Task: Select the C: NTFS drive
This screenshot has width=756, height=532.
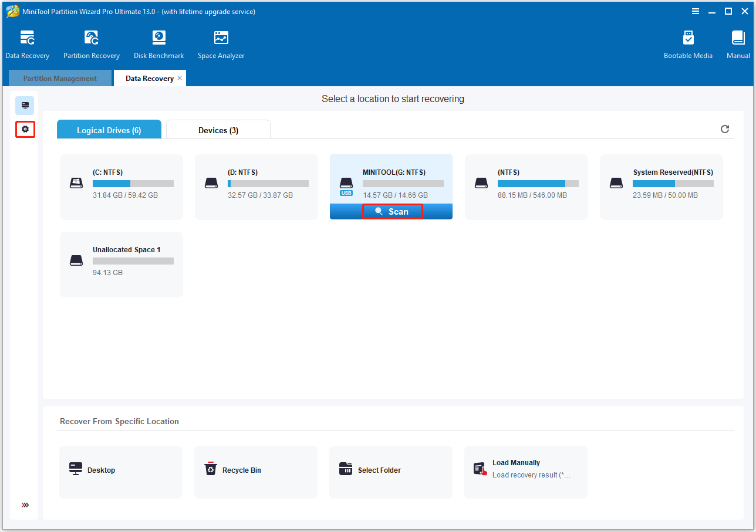Action: pos(122,187)
